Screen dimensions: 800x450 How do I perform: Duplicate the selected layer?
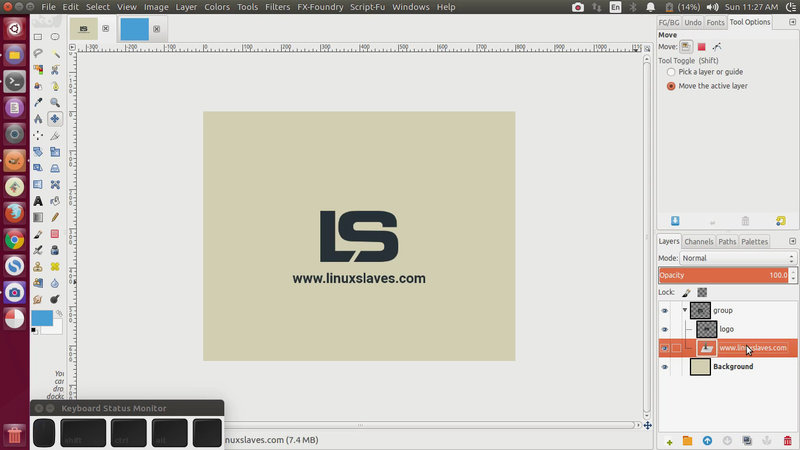[747, 441]
